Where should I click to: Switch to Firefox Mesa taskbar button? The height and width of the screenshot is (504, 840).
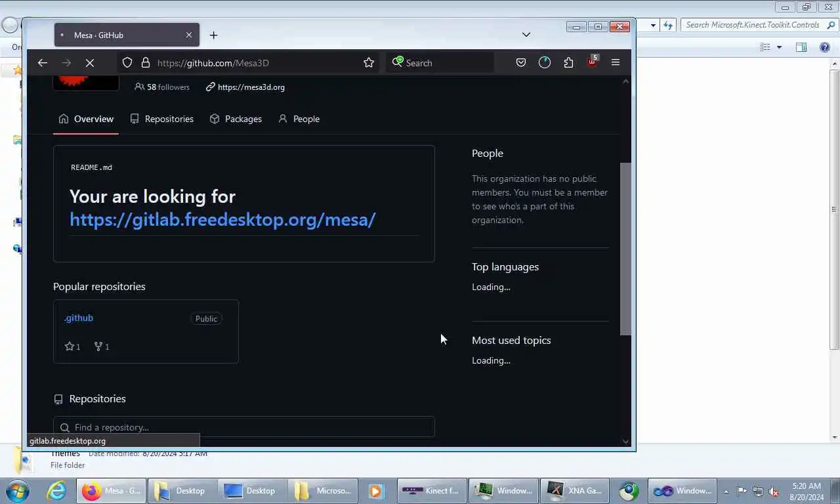[x=112, y=491]
